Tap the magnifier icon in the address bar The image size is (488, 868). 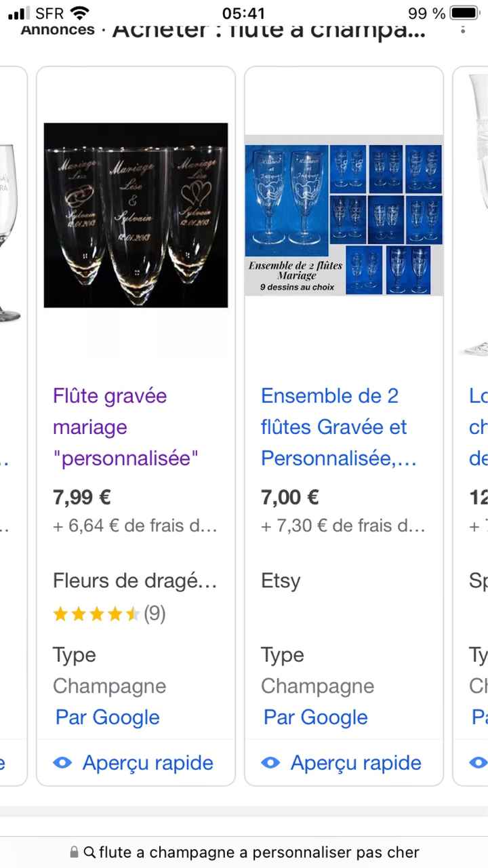[89, 852]
